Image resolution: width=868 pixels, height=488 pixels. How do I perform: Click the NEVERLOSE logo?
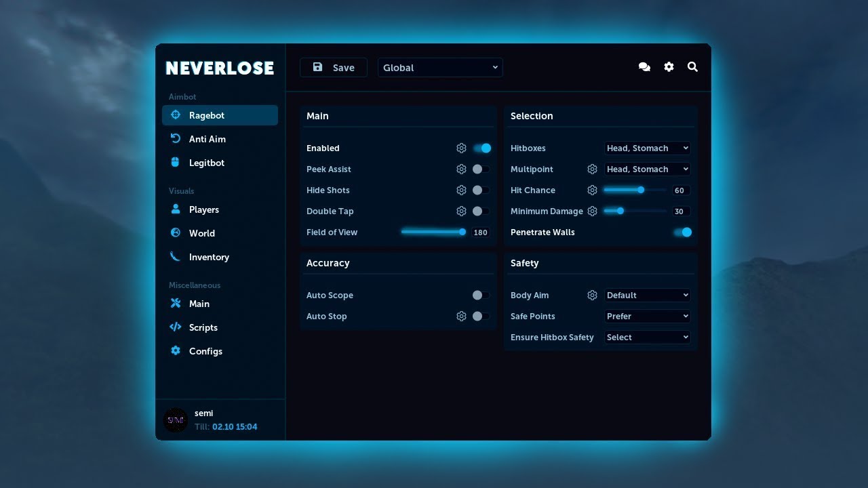[x=220, y=68]
